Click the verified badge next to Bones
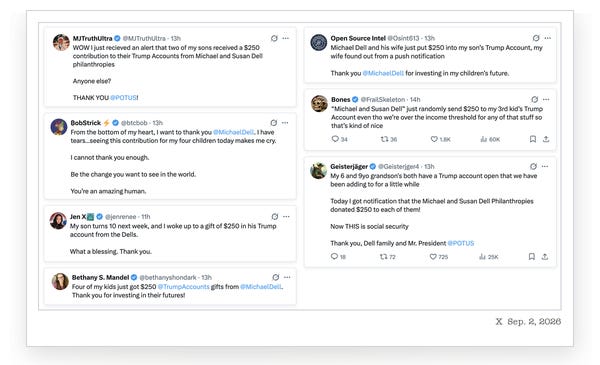 [x=355, y=99]
